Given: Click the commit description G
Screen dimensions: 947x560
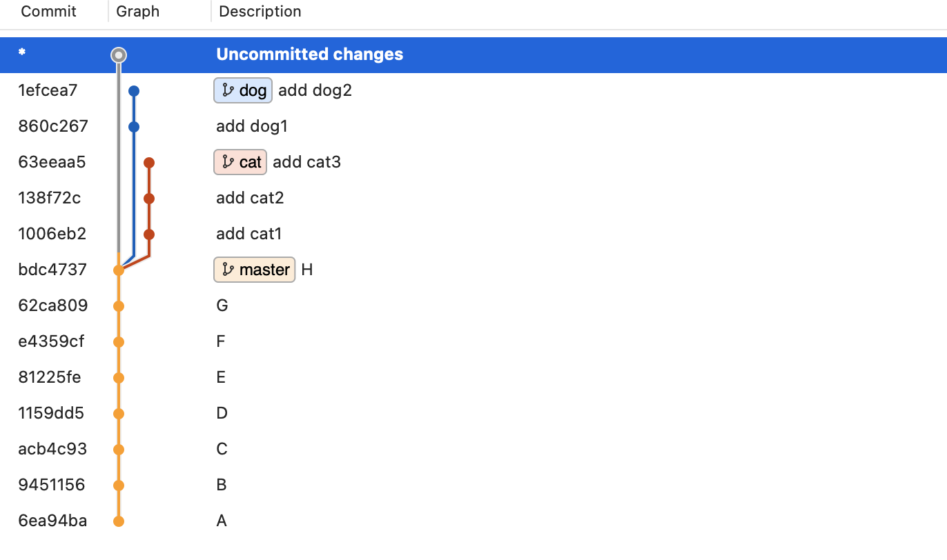Looking at the screenshot, I should click(x=222, y=306).
